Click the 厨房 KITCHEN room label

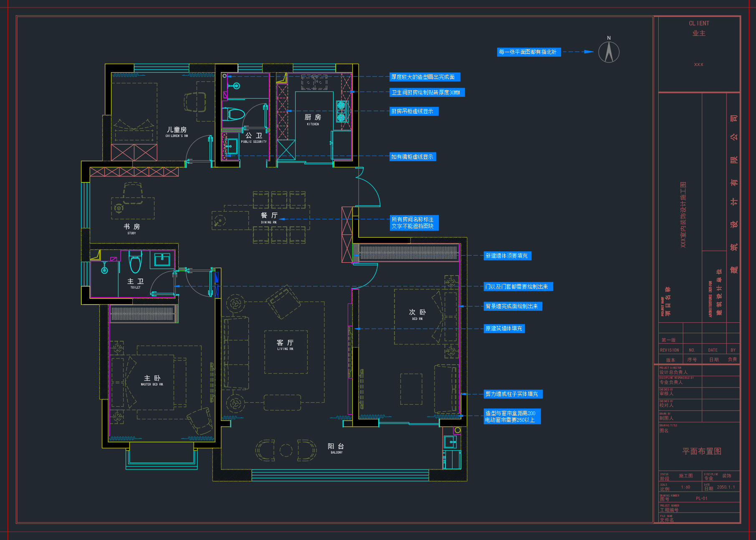click(313, 119)
